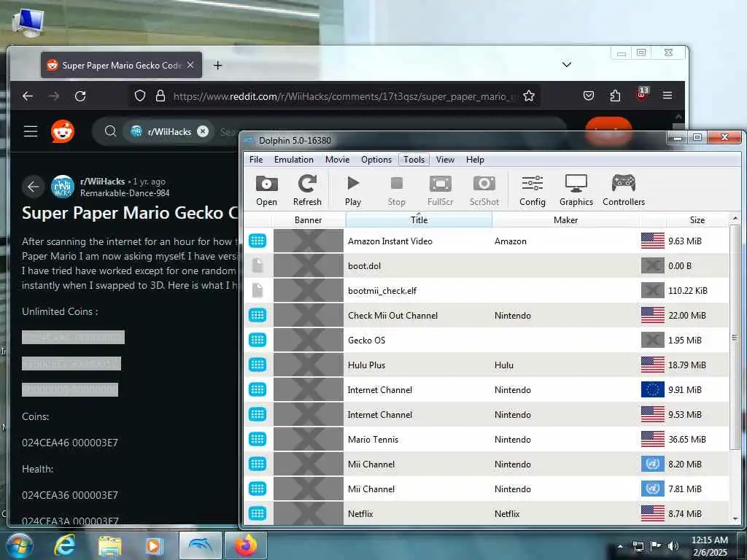The width and height of the screenshot is (747, 560).
Task: Click the file icon beside boot.dol
Action: click(x=258, y=265)
